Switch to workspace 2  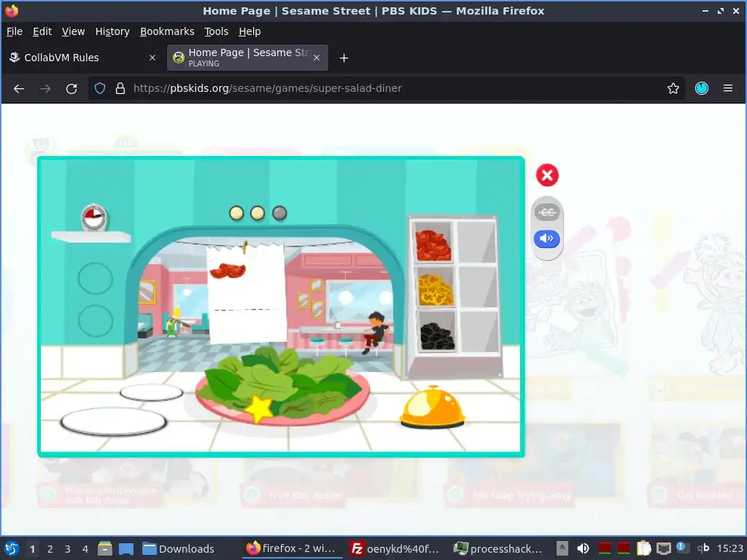click(50, 549)
